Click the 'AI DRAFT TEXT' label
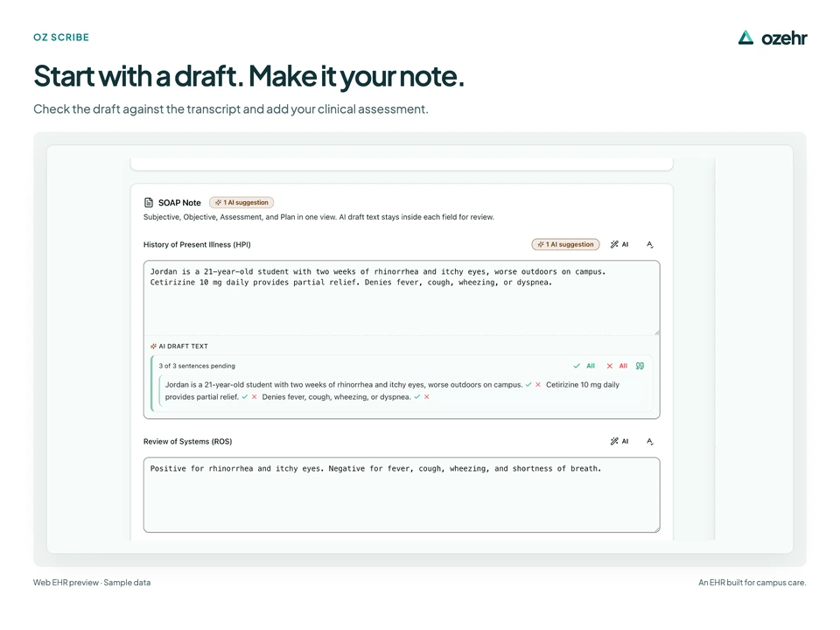840x630 pixels. click(x=183, y=346)
